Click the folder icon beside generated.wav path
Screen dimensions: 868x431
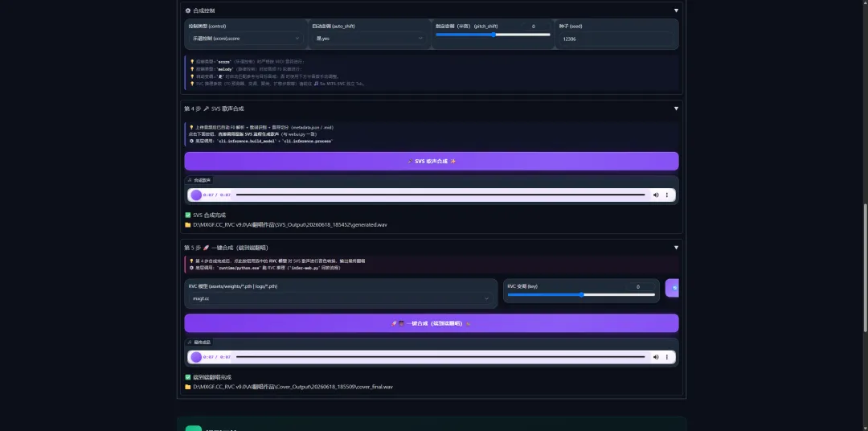[187, 225]
